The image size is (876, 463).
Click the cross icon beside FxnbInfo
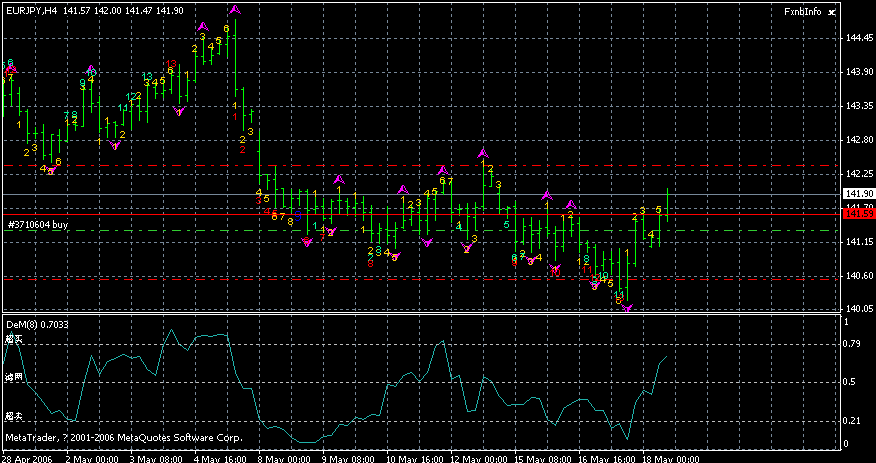click(x=831, y=12)
